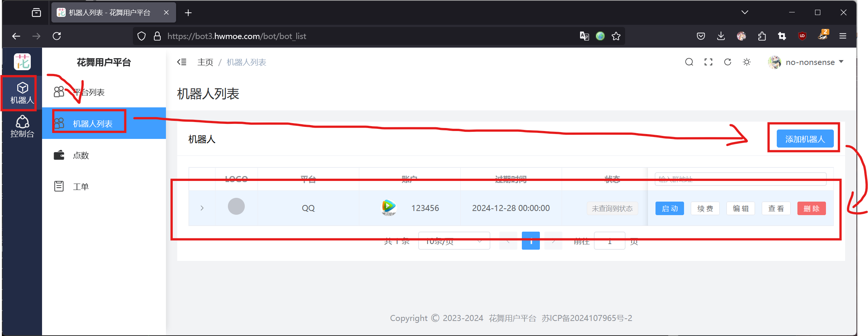Expand the QQ robot row chevron

[202, 208]
